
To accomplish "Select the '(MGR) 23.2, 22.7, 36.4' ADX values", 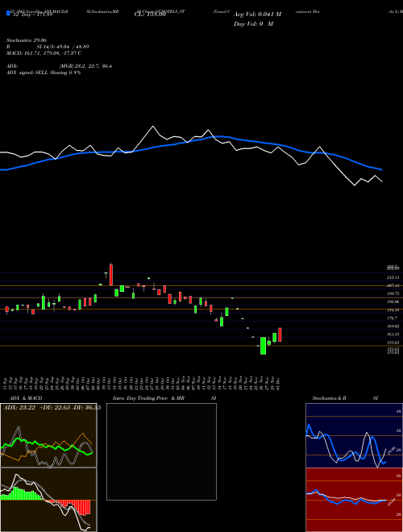I will 85,66.
